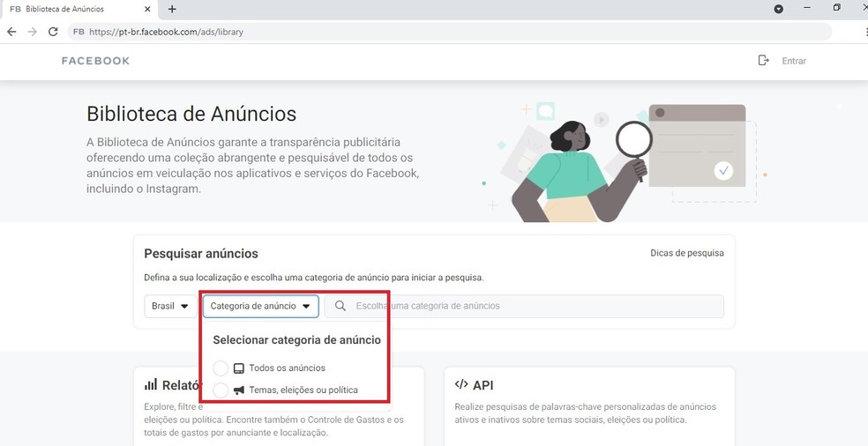Click the megaphone icon for Temas, eleições
The height and width of the screenshot is (446, 868).
(x=238, y=390)
